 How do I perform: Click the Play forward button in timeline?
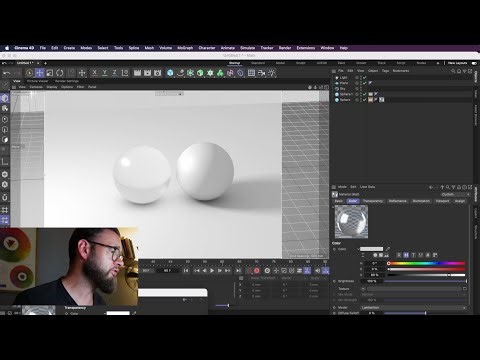pos(212,271)
